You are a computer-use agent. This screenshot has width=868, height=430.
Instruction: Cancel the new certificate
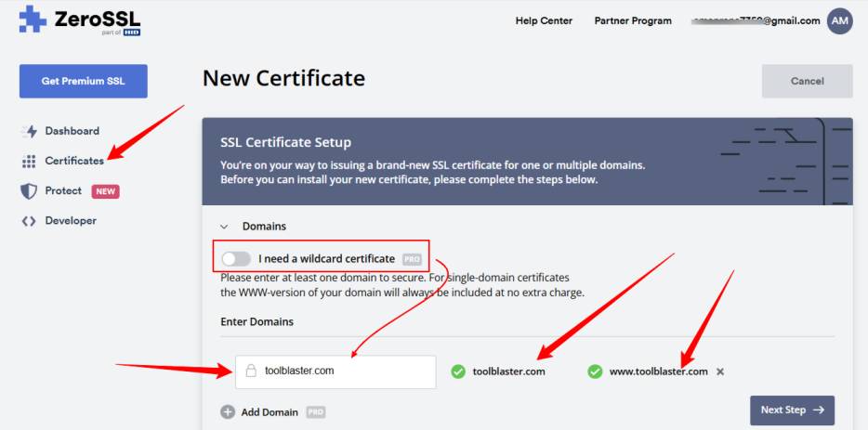[807, 82]
